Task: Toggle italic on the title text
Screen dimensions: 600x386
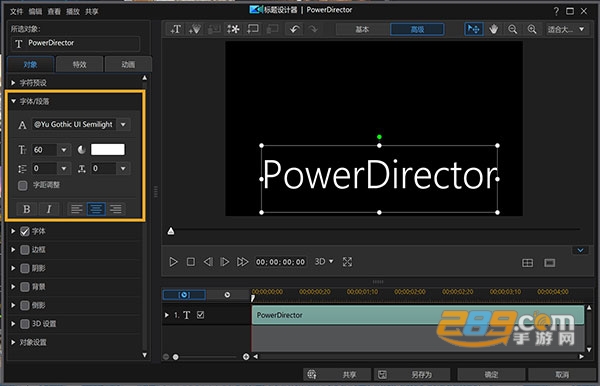Action: point(49,209)
